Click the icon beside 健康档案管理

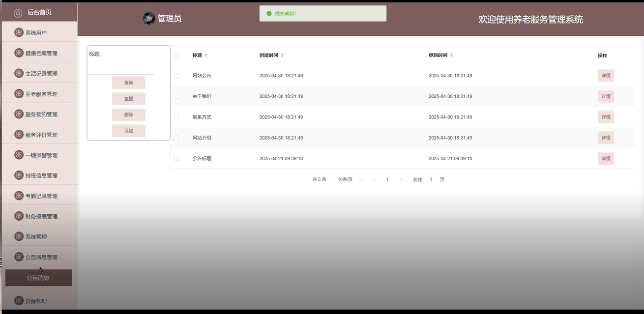tap(19, 53)
